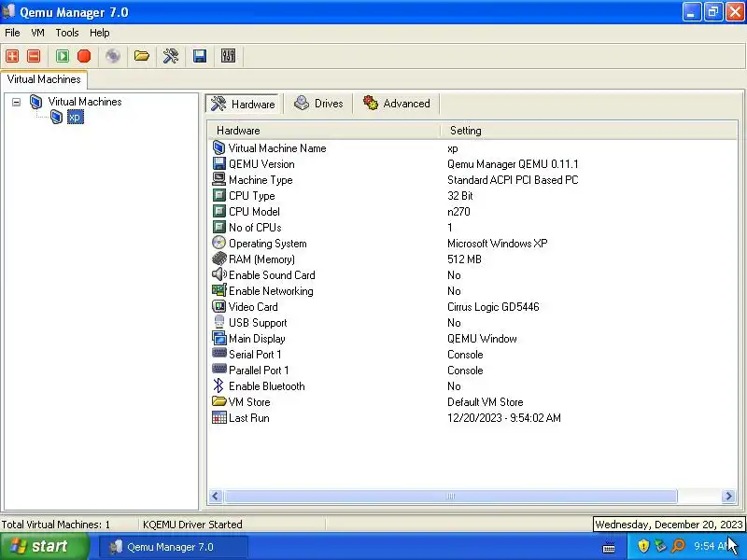Screen dimensions: 747x560
Task: Click the greyed-out disc toolbar icon
Action: click(113, 56)
